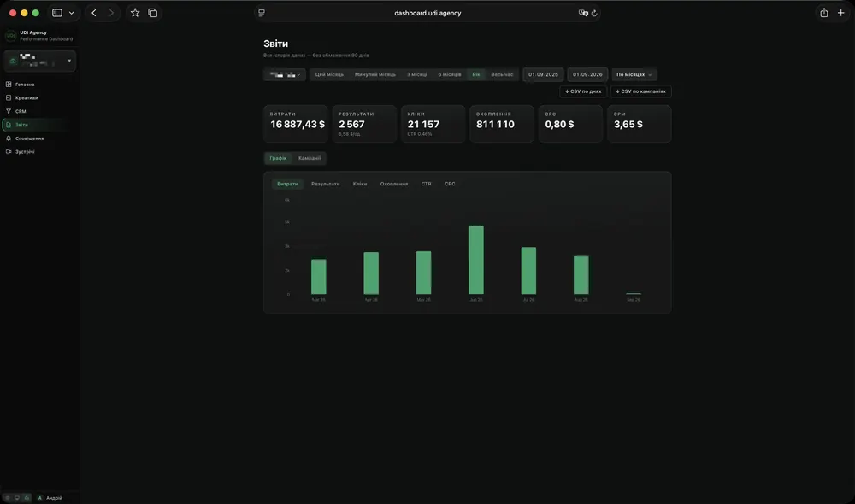Go back with the browser back arrow

tap(94, 13)
